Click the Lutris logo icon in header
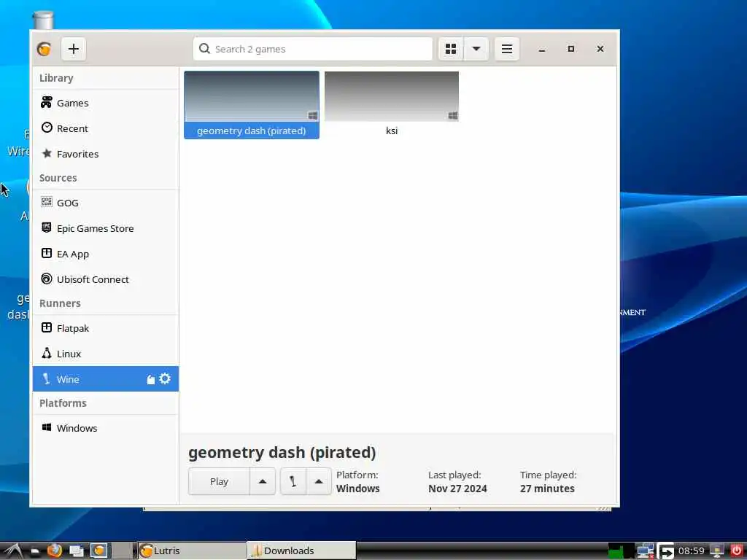This screenshot has height=560, width=747. tap(44, 49)
